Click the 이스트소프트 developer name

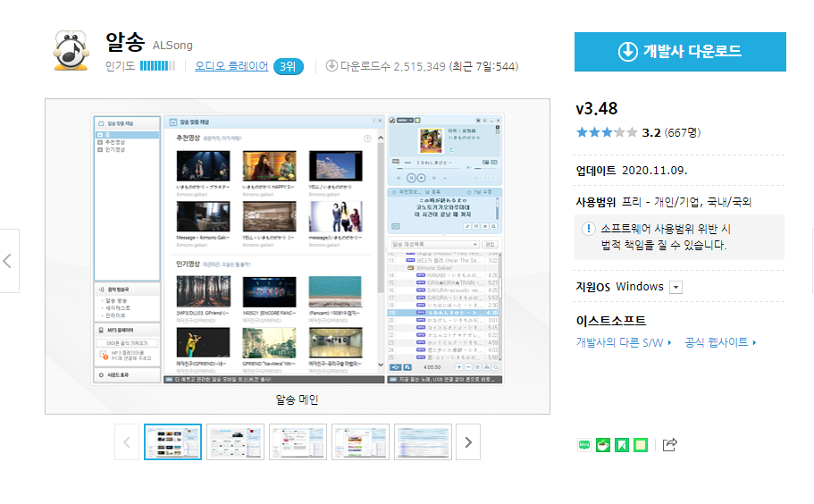coord(610,321)
